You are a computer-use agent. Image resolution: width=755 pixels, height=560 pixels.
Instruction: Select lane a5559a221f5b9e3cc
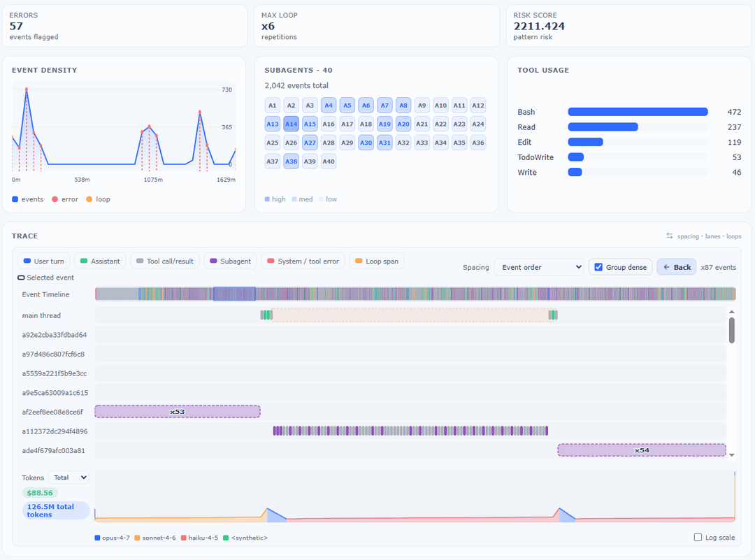tap(55, 373)
